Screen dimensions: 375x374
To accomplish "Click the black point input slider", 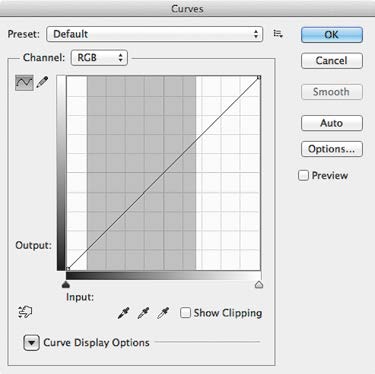I will (66, 284).
